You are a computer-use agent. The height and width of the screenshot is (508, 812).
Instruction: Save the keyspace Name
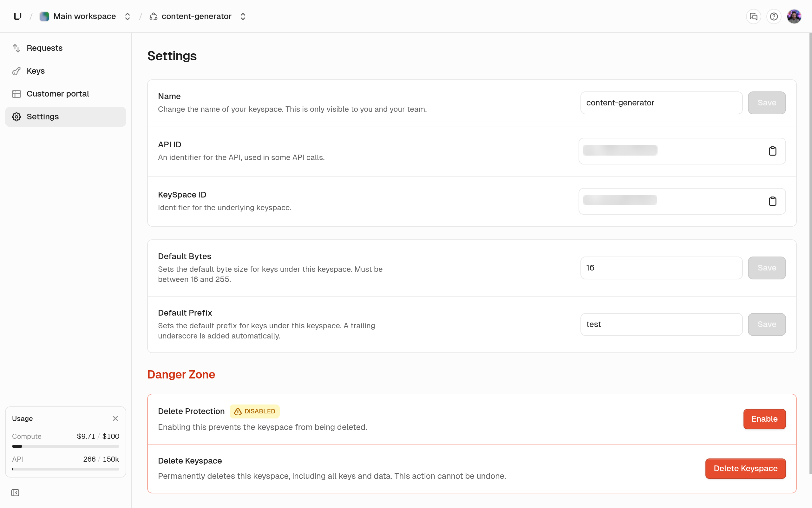(767, 103)
